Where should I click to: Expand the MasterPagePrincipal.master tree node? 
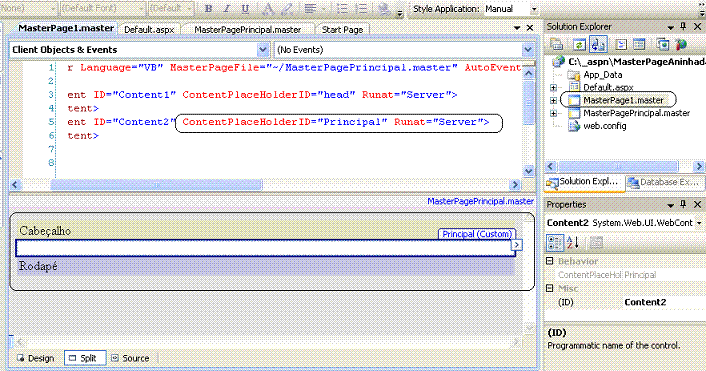click(553, 113)
